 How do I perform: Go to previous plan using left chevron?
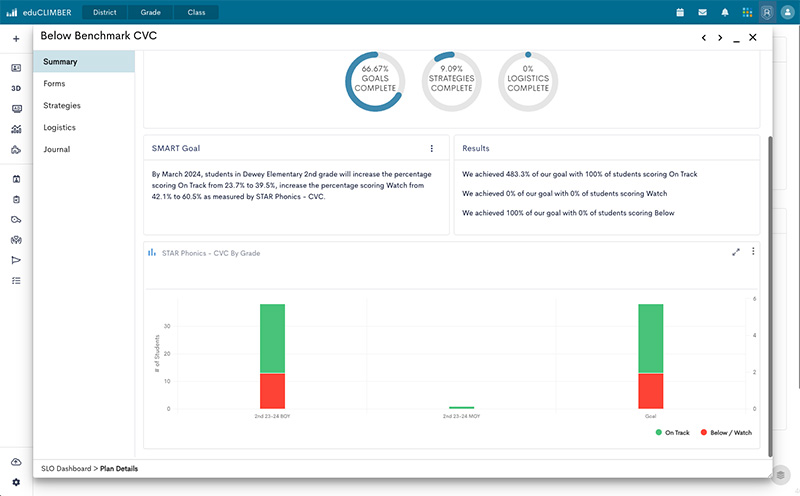tap(703, 38)
